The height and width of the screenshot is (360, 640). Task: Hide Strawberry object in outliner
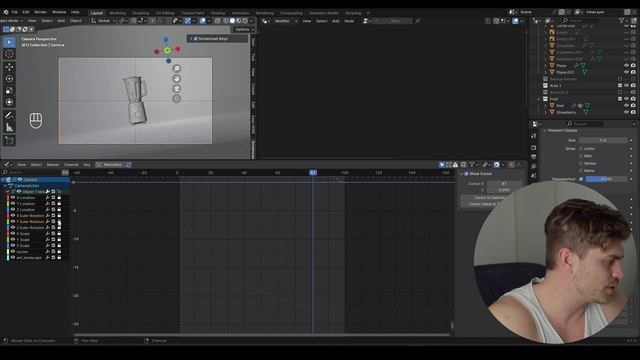tap(627, 112)
